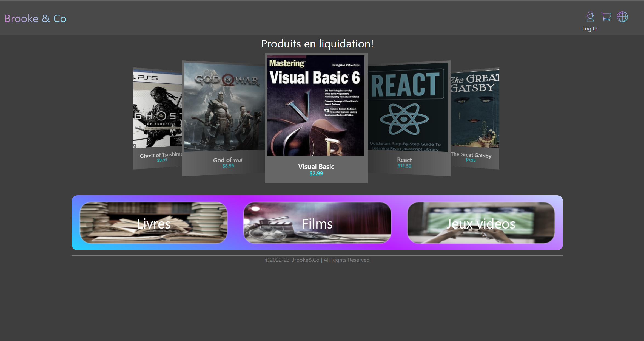
Task: Select the God of War cover image
Action: (224, 107)
